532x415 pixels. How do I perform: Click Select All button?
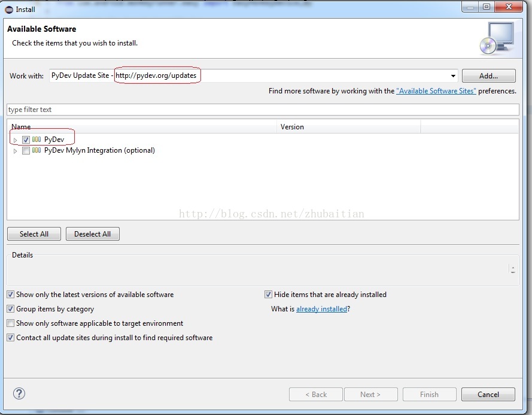[x=34, y=234]
